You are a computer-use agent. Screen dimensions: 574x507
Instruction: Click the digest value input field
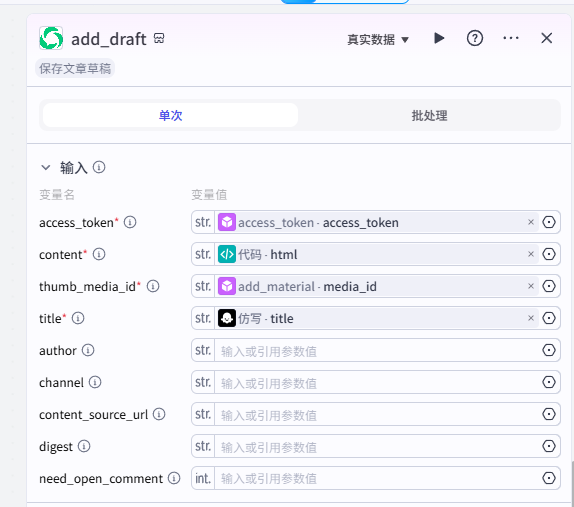tap(377, 446)
